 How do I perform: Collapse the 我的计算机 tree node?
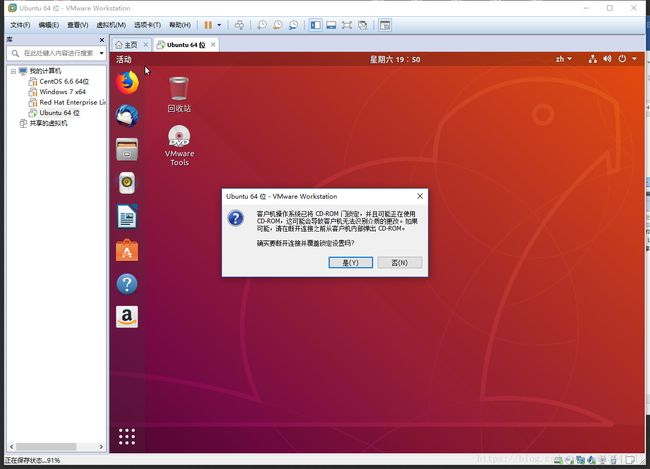13,71
